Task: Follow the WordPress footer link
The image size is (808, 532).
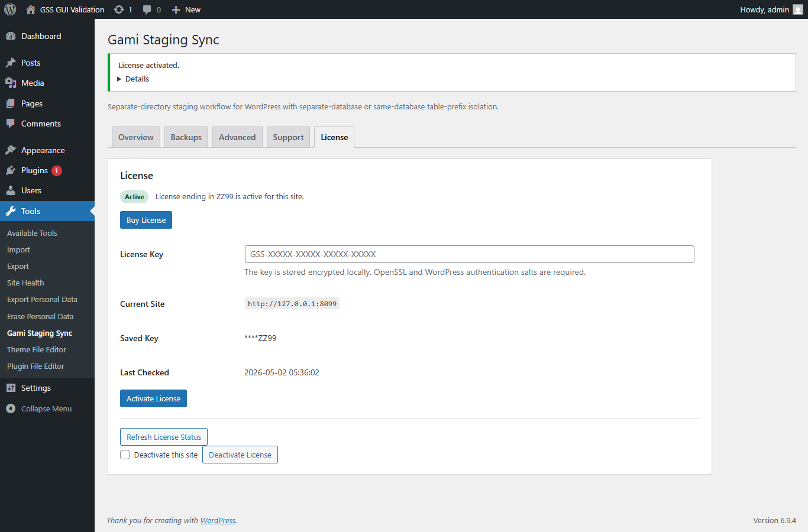Action: [218, 521]
